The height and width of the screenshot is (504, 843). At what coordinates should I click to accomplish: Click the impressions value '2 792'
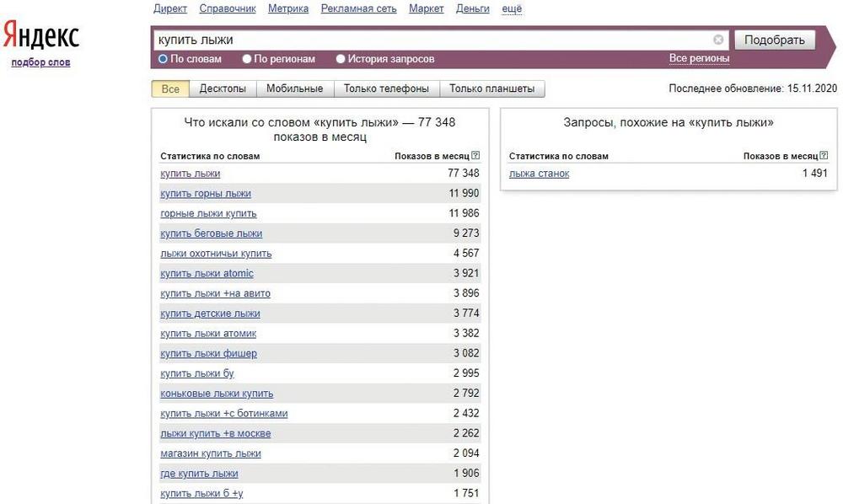click(x=466, y=393)
